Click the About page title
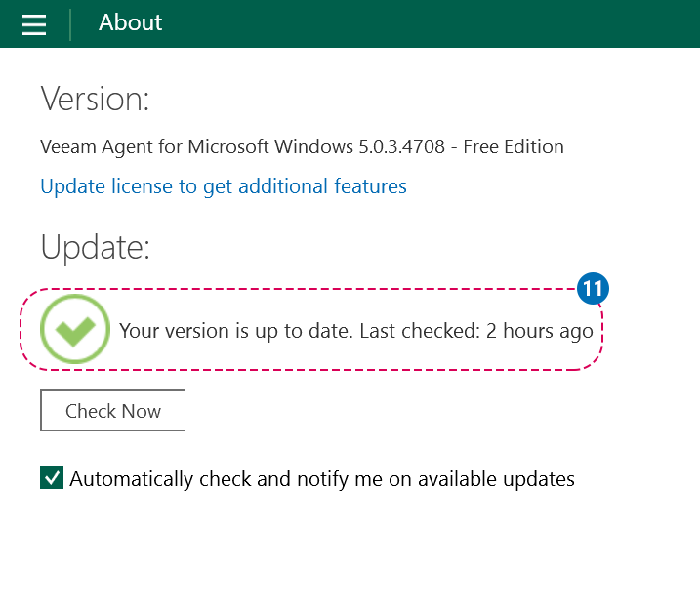 (x=131, y=22)
